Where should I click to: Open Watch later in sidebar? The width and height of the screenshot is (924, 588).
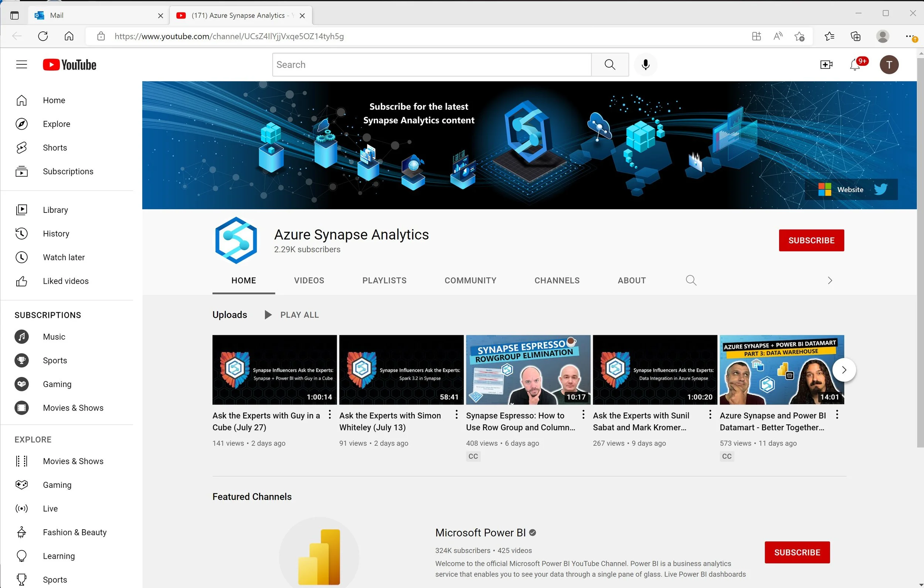coord(64,258)
